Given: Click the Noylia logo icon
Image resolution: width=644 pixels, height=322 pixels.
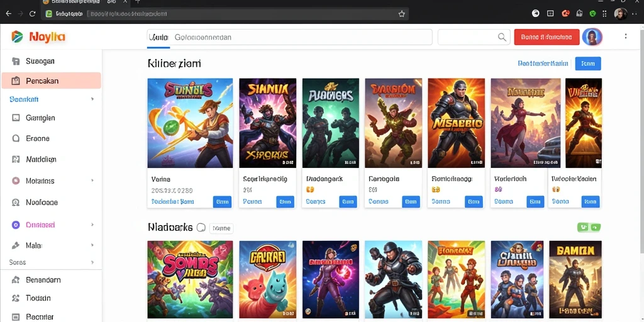Looking at the screenshot, I should pyautogui.click(x=17, y=37).
